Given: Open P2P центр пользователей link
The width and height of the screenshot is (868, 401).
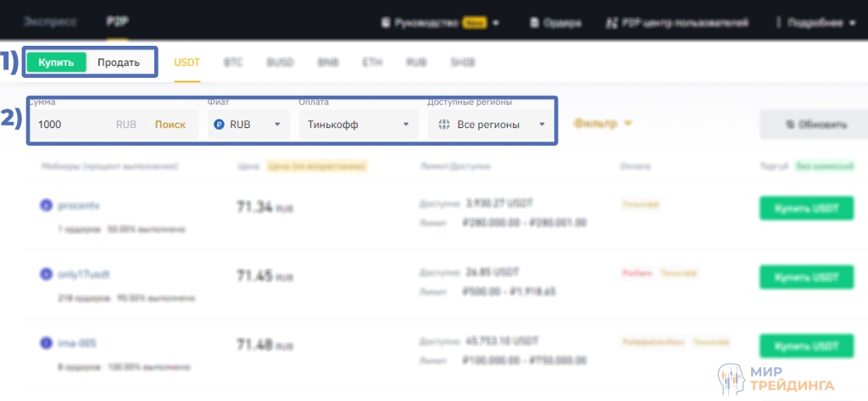Looking at the screenshot, I should click(x=679, y=23).
